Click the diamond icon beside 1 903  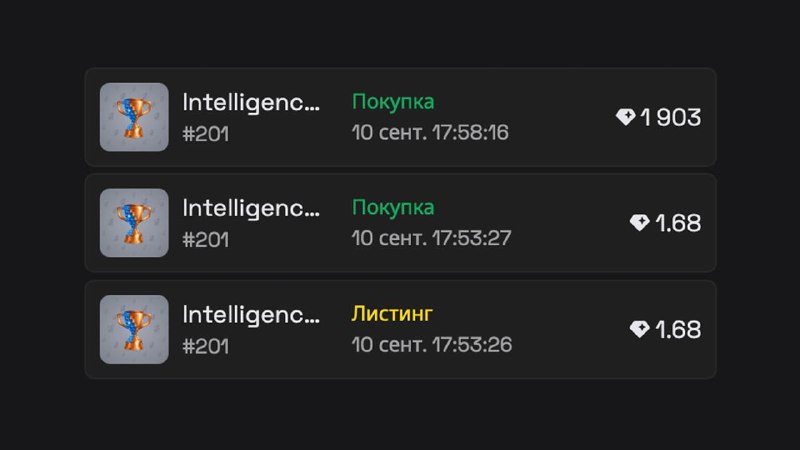626,117
